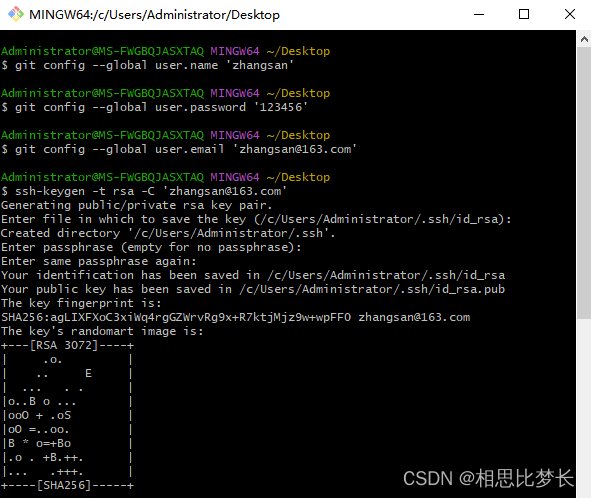Screen dimensions: 591x498
Task: Click the empty scrollbar track below thumb
Action: (x=584, y=407)
